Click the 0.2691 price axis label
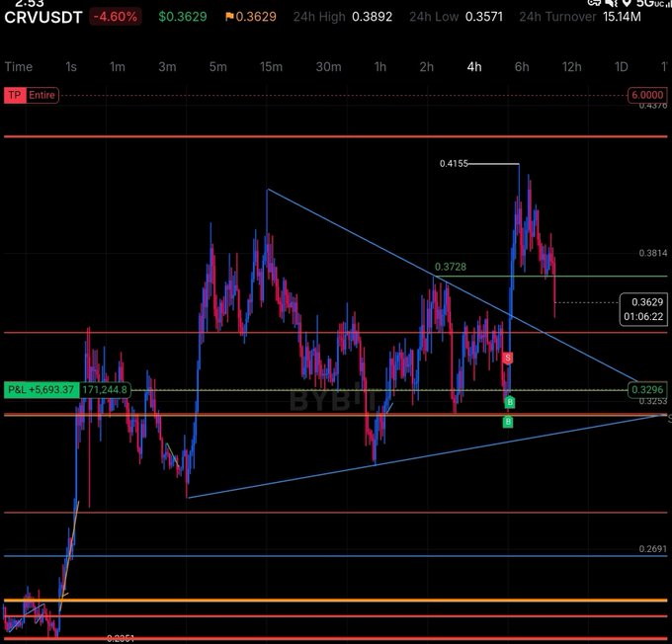Image resolution: width=672 pixels, height=644 pixels. coord(652,549)
